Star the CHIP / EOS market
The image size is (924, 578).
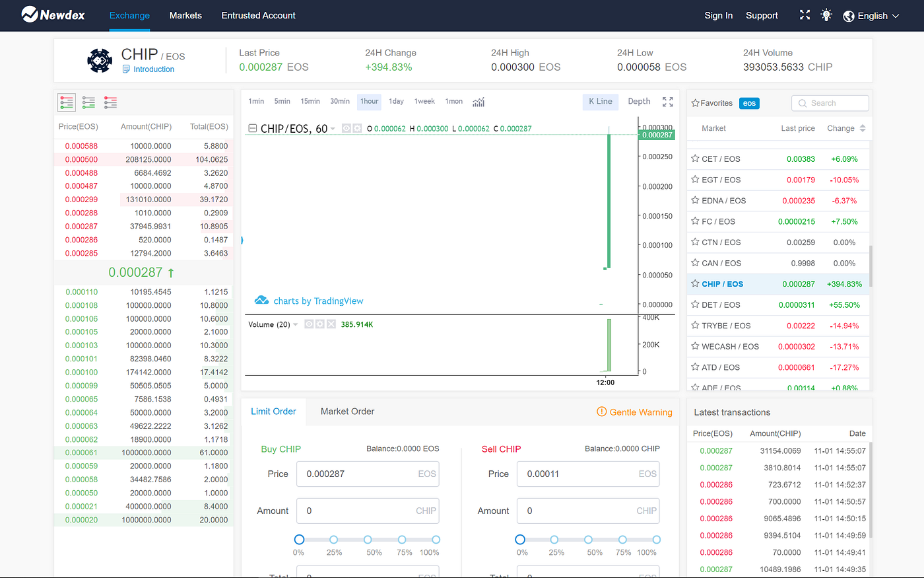695,283
